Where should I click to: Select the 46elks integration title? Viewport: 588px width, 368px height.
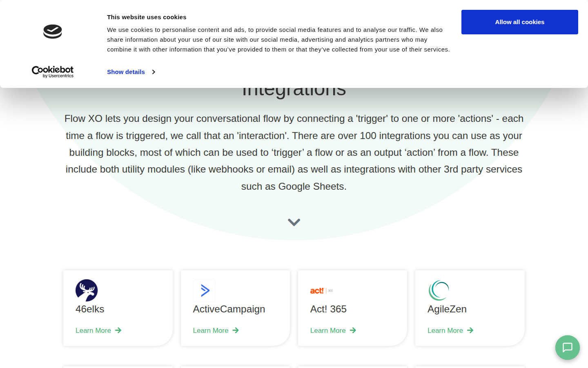(x=90, y=309)
